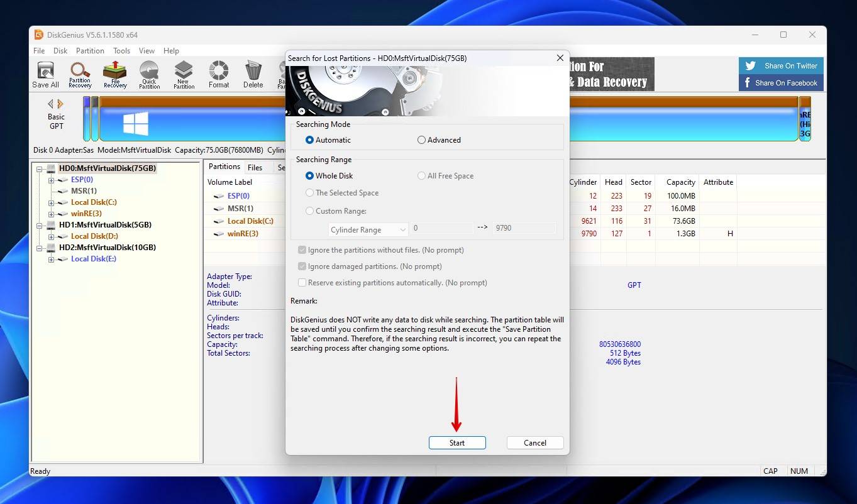Viewport: 857px width, 504px height.
Task: Click the Windows logo on disk map
Action: pyautogui.click(x=136, y=124)
